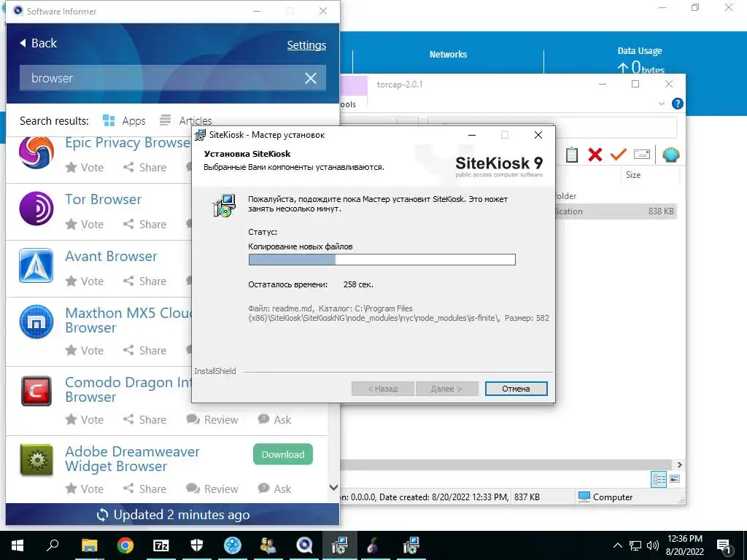Open the notifications action center

coord(724,547)
